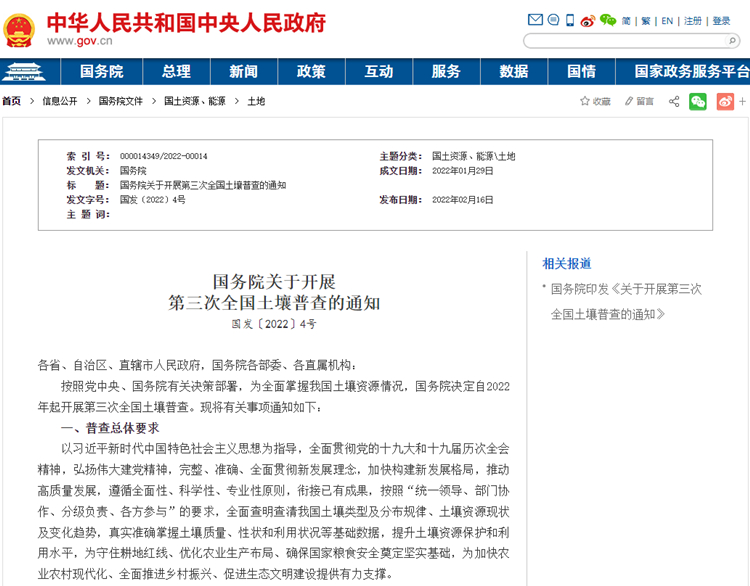The image size is (750, 586).
Task: Switch to traditional Chinese (繁)
Action: pyautogui.click(x=645, y=21)
